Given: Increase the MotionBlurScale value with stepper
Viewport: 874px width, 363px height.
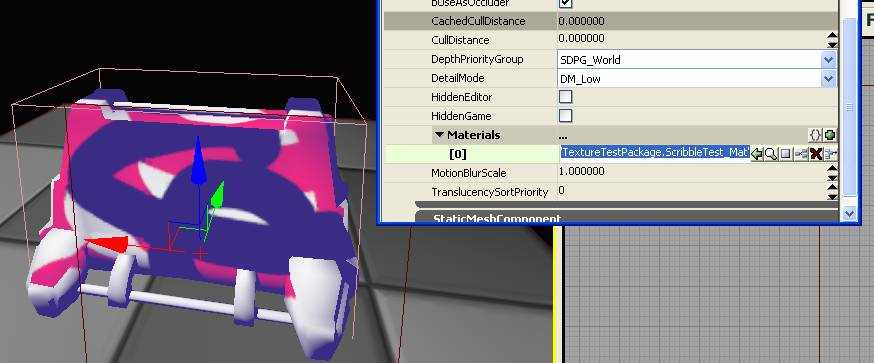Looking at the screenshot, I should 832,168.
